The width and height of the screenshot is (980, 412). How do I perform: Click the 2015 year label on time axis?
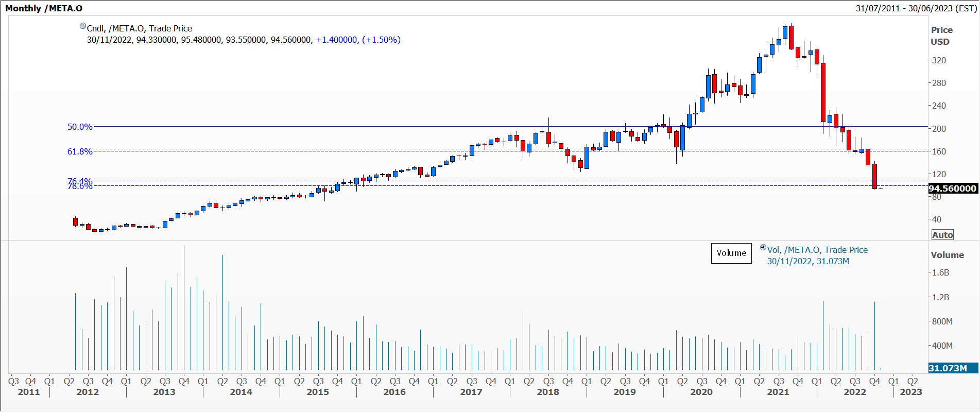tap(318, 392)
